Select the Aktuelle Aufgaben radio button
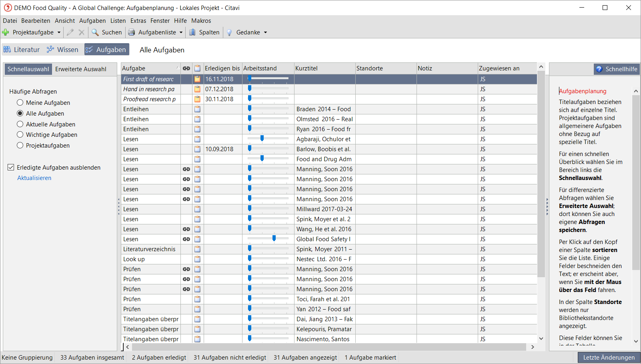Image resolution: width=641 pixels, height=364 pixels. [x=20, y=124]
